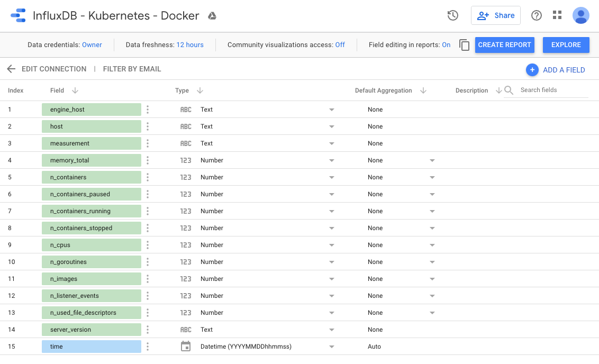Click the Index column header

tap(16, 90)
